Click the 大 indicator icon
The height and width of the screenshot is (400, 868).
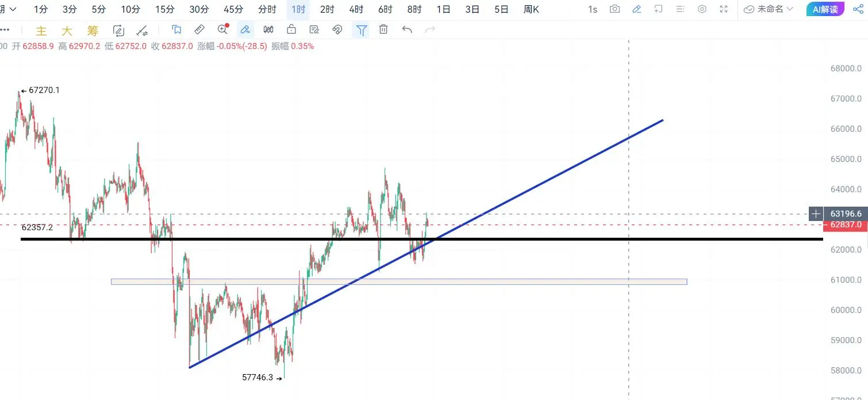(x=67, y=31)
